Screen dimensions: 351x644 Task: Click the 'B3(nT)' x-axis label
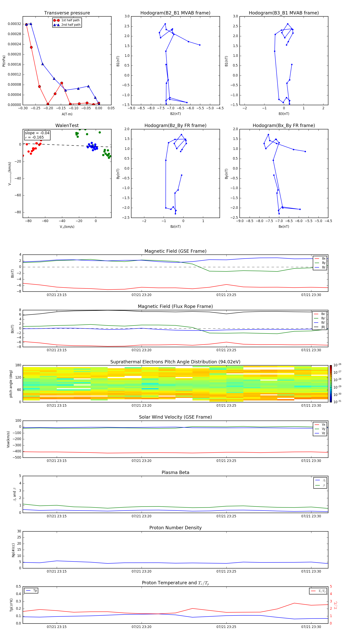284,114
